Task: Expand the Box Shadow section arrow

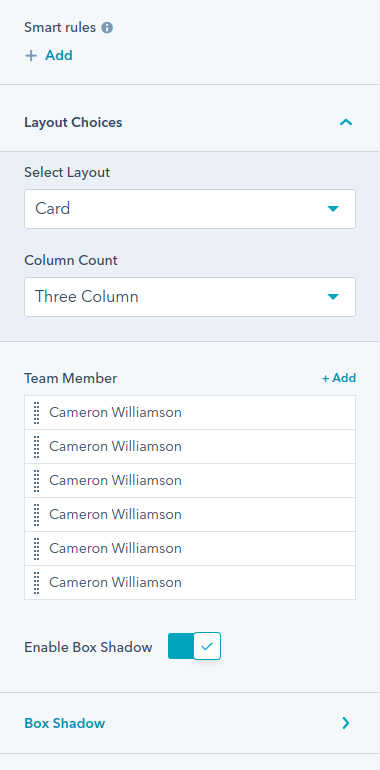Action: (x=346, y=723)
